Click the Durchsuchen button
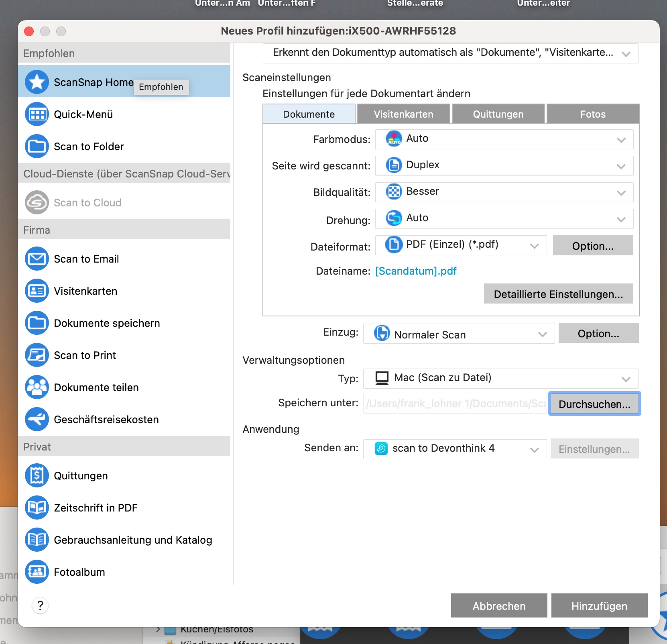The width and height of the screenshot is (667, 644). 594,404
